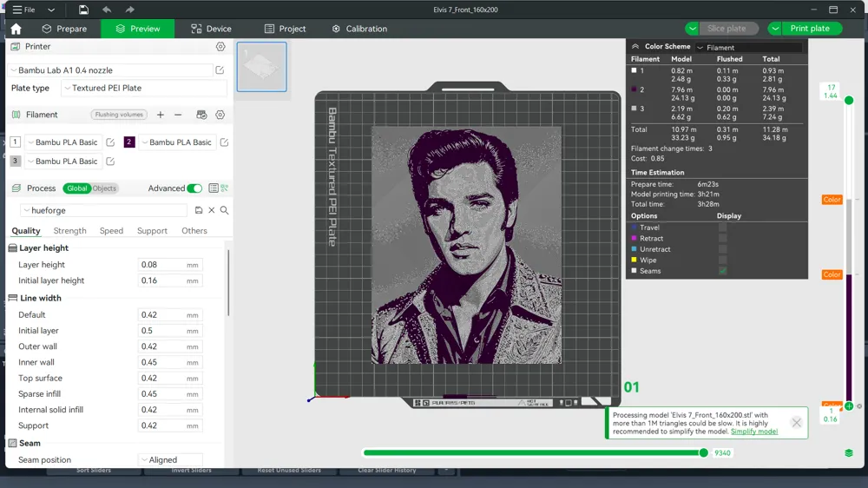
Task: Compare presets icon next to Advanced
Action: 225,188
